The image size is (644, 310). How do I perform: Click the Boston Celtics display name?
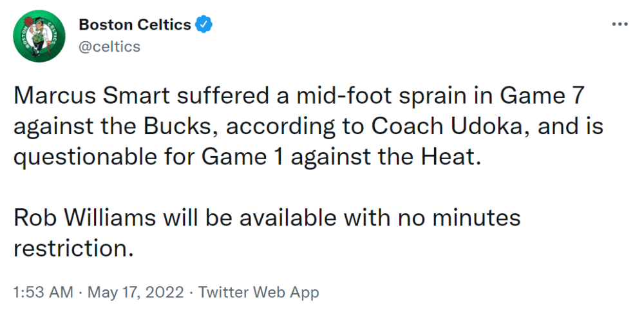[135, 24]
